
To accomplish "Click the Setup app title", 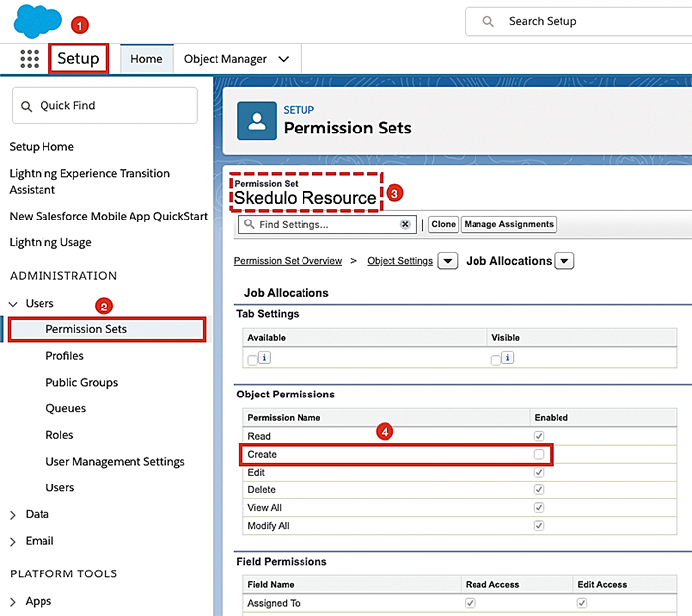I will pos(78,58).
